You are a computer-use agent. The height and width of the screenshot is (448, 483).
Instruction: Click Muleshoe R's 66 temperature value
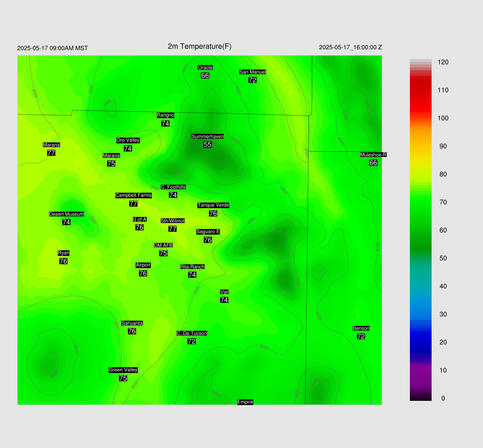tap(373, 163)
